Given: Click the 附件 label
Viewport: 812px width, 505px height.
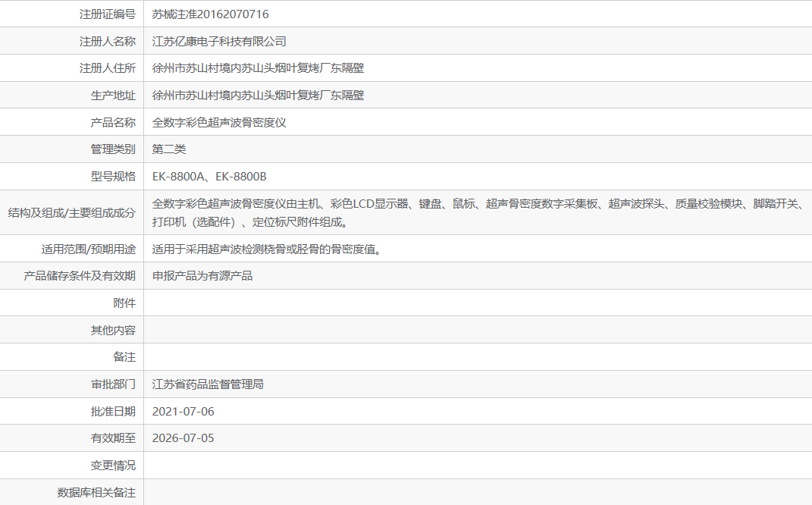Looking at the screenshot, I should pyautogui.click(x=124, y=303).
